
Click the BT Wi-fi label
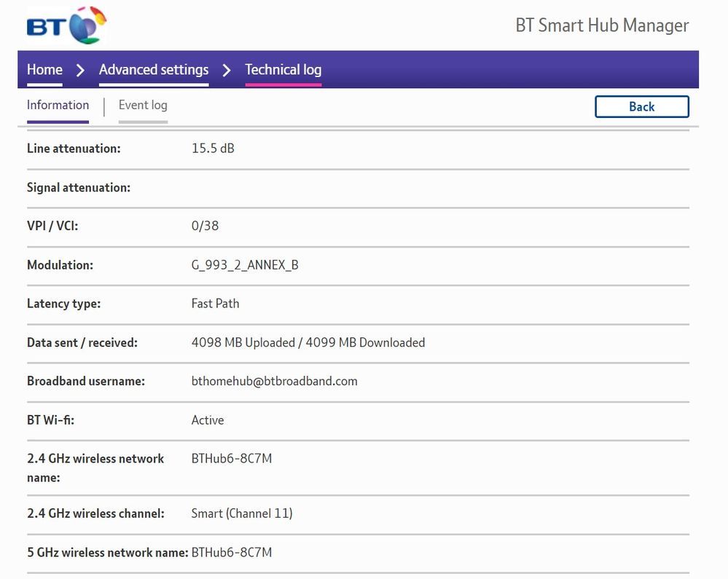tap(50, 420)
